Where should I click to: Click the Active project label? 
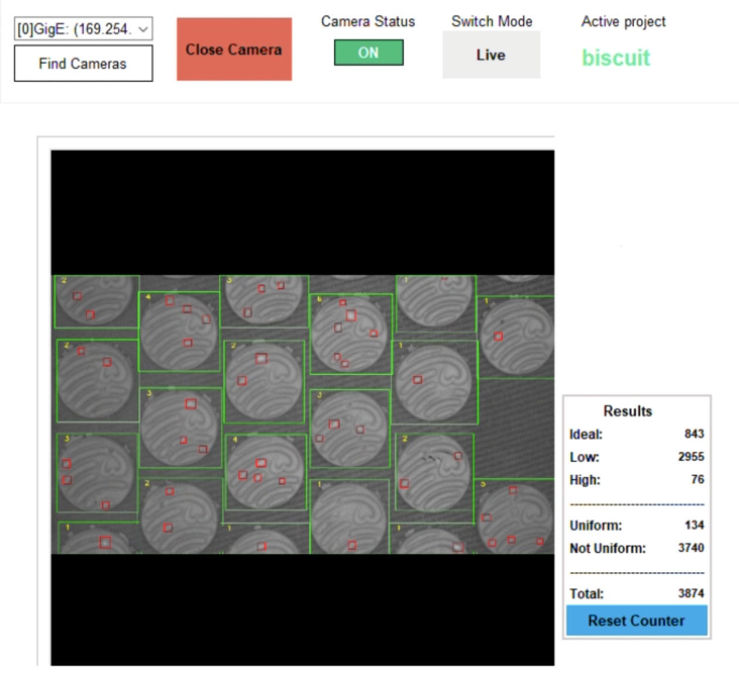click(623, 22)
